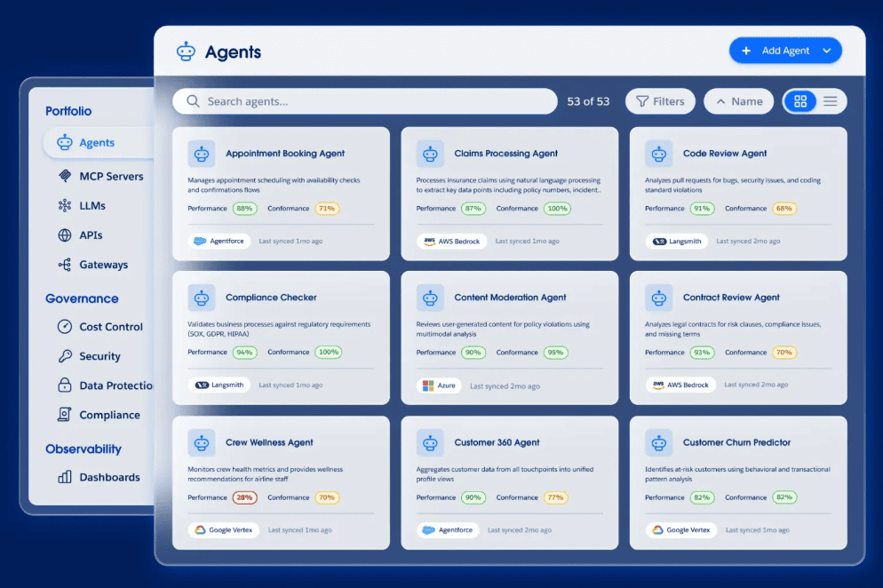Click the LLMs sidebar icon
Viewport: 883px width, 588px height.
(x=65, y=205)
